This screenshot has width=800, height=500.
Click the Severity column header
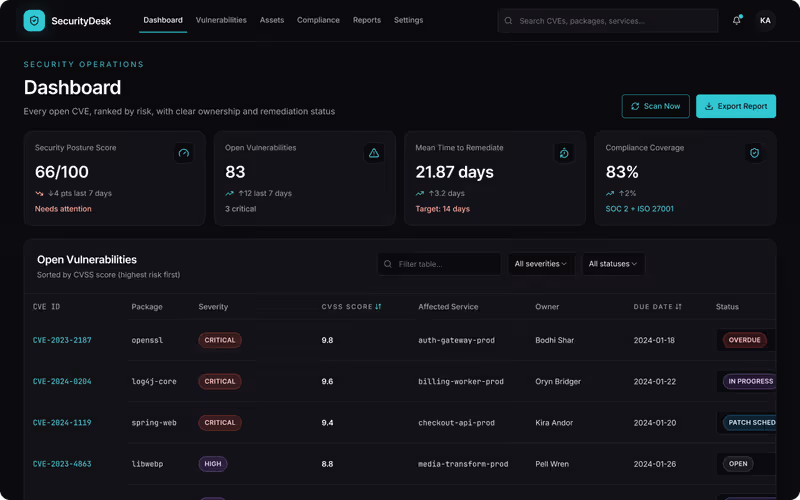pyautogui.click(x=213, y=307)
